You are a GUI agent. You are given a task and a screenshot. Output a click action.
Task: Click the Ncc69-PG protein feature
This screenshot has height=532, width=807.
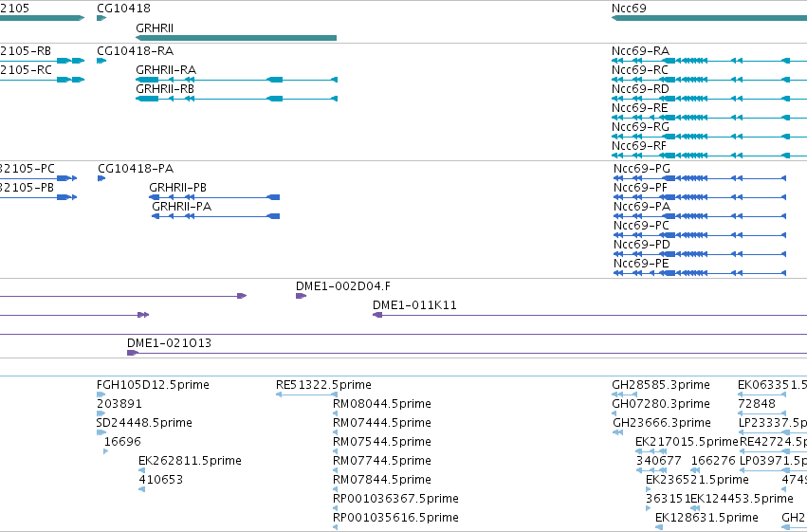[x=700, y=178]
